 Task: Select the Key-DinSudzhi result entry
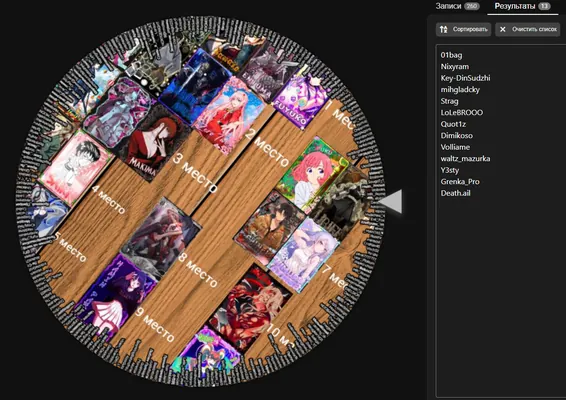tap(465, 78)
